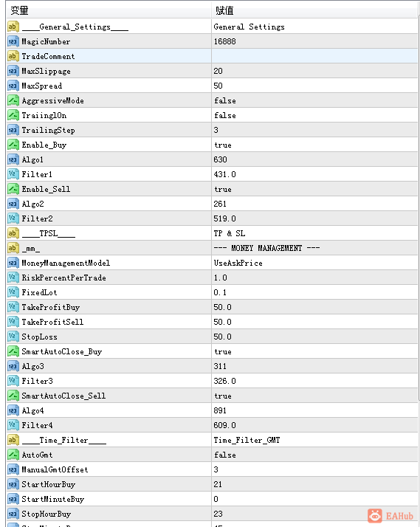
Task: Click the integer icon beside TrailingStep
Action: pyautogui.click(x=13, y=130)
